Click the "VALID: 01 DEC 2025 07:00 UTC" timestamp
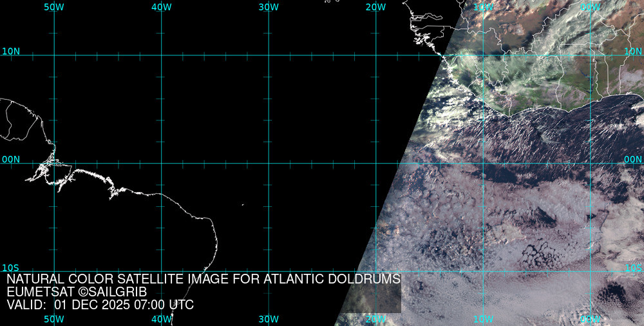 click(100, 305)
